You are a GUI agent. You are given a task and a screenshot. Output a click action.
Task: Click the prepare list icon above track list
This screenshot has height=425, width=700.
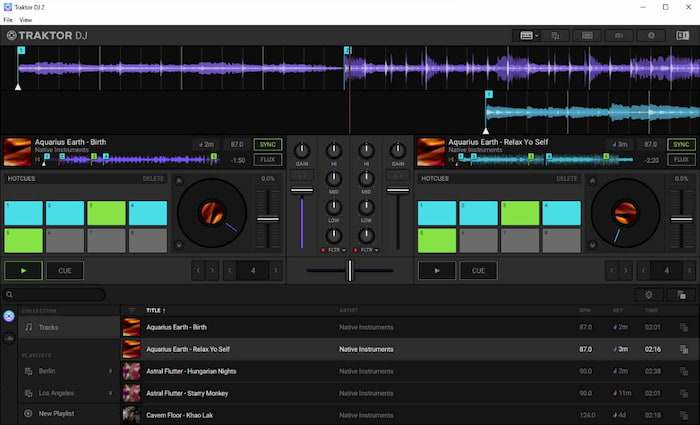pos(681,295)
